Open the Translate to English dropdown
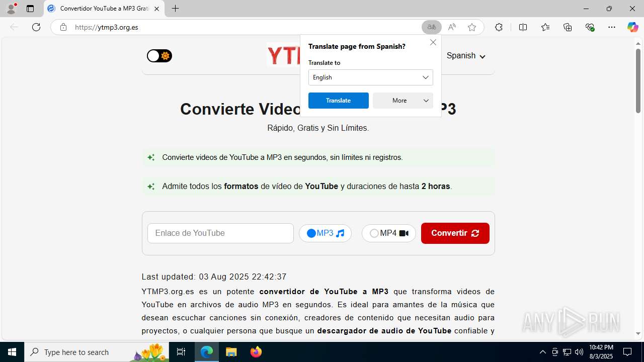Image resolution: width=644 pixels, height=362 pixels. coord(371,77)
